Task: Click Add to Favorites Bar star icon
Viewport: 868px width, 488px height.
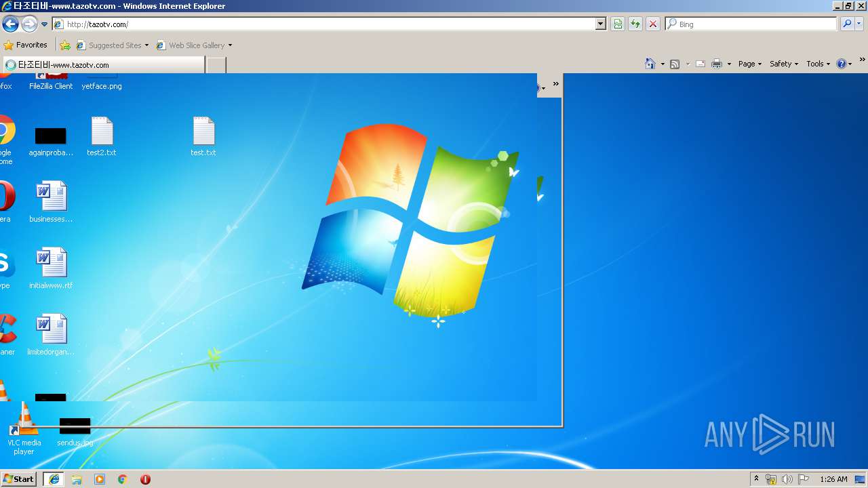Action: point(65,45)
